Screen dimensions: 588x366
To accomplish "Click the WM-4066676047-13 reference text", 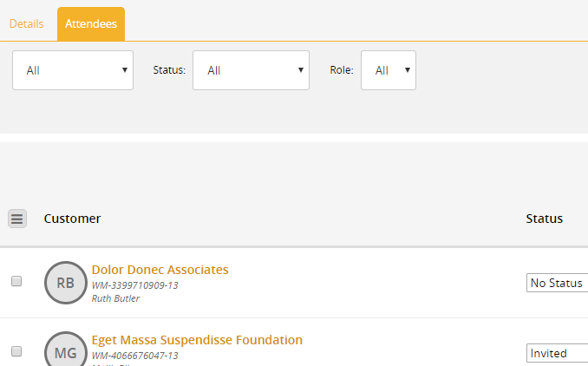I will click(134, 355).
